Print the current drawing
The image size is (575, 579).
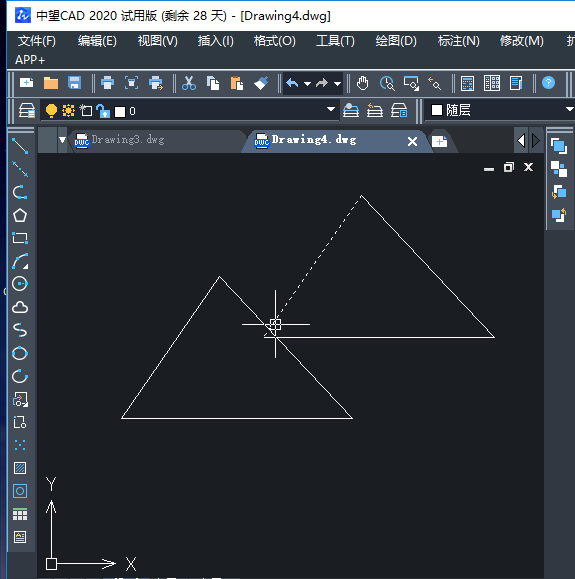tap(107, 83)
